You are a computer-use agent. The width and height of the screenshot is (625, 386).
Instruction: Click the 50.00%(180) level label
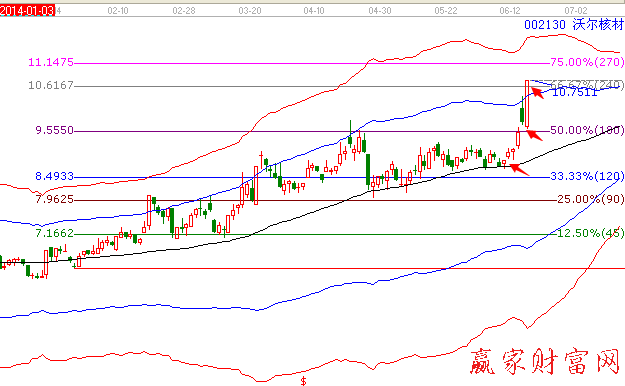coord(587,130)
